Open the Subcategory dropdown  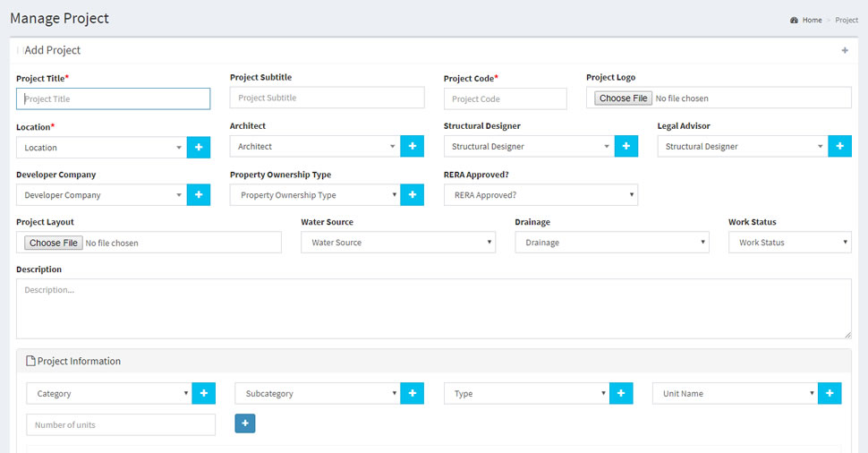[317, 393]
